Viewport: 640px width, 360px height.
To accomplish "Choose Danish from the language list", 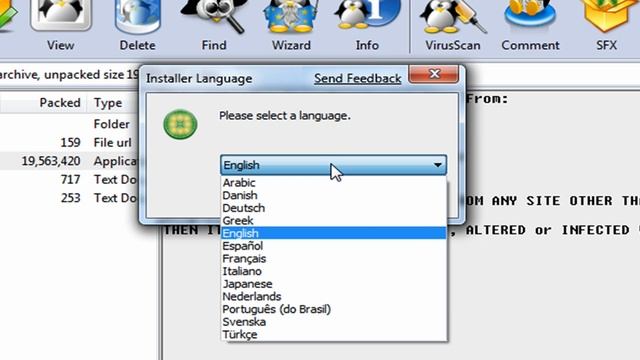I will coord(333,195).
